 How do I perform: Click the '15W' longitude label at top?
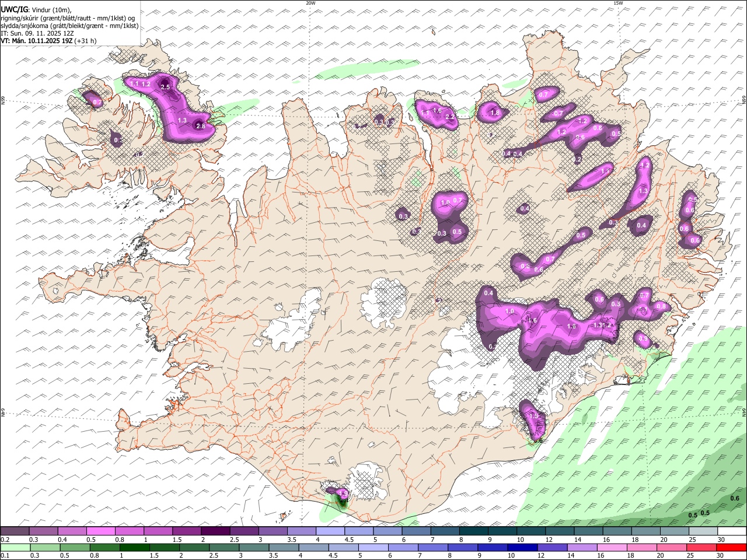(x=618, y=3)
